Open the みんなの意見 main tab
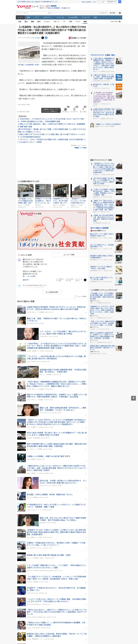Viewport: 138px width, 644px height. (73, 17)
